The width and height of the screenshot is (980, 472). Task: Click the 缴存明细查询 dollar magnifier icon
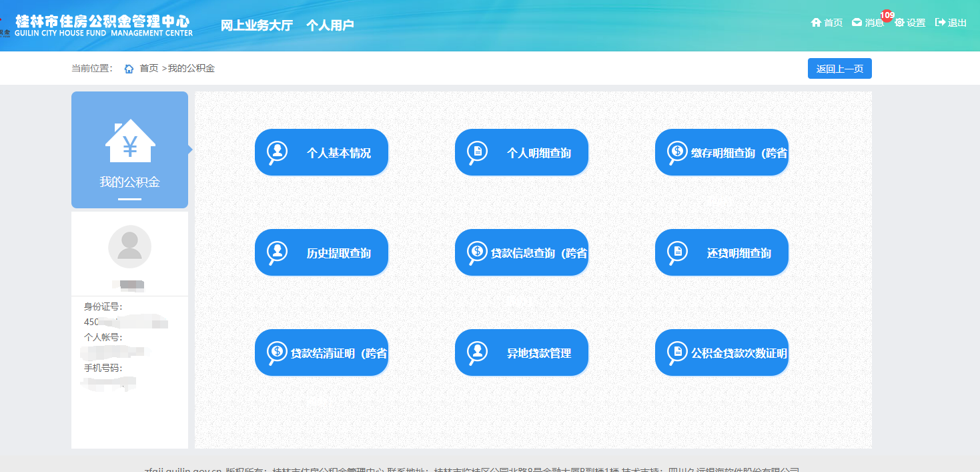point(677,152)
